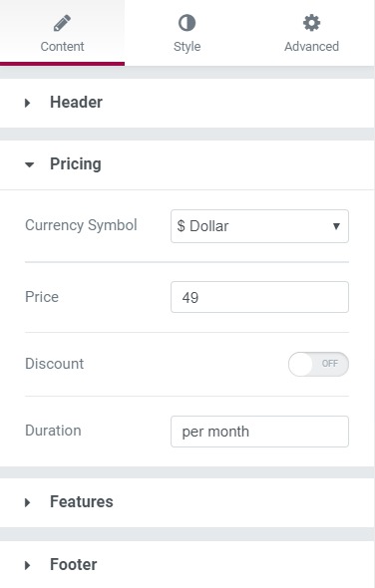
Task: Click the down arrow icon beside Pricing
Action: [29, 164]
